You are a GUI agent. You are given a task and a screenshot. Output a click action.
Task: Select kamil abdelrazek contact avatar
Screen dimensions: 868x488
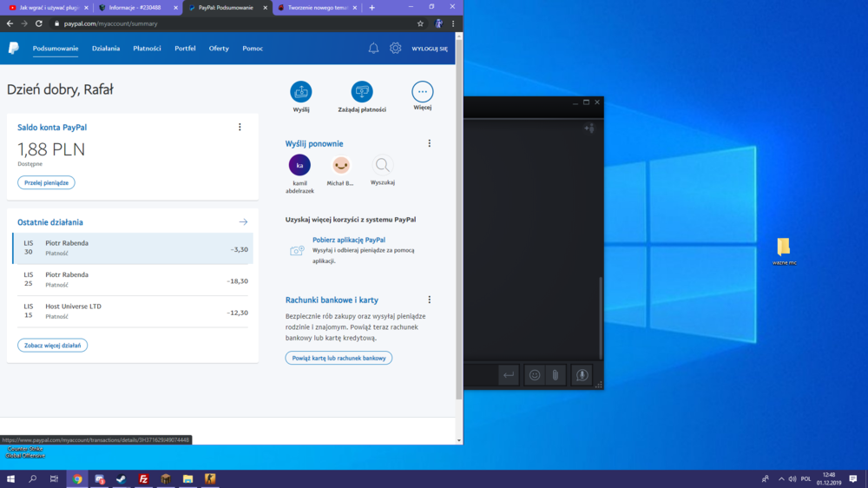coord(299,165)
